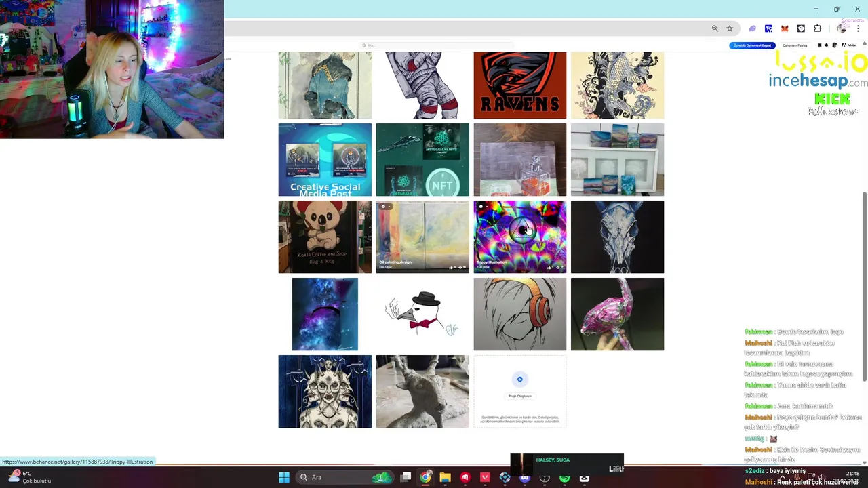Open the weather widget showing 6°C
Image resolution: width=868 pixels, height=488 pixels.
coord(28,477)
